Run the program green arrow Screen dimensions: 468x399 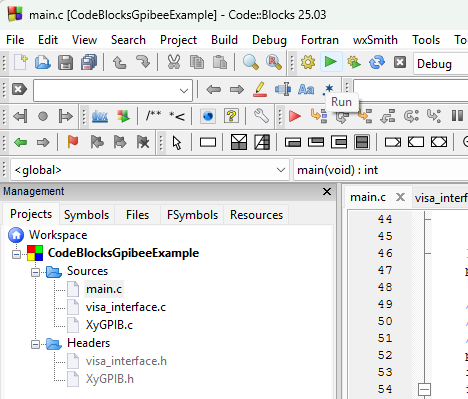[x=331, y=62]
